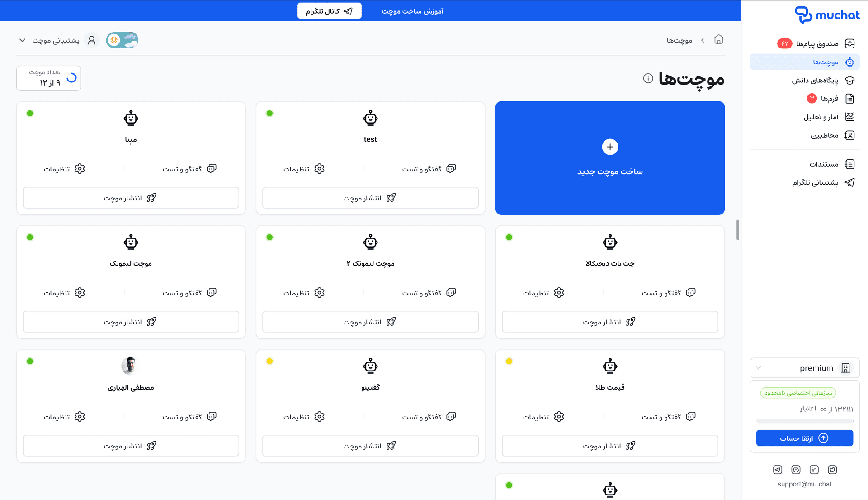Open settings for قیمت طلا bot

[x=543, y=417]
